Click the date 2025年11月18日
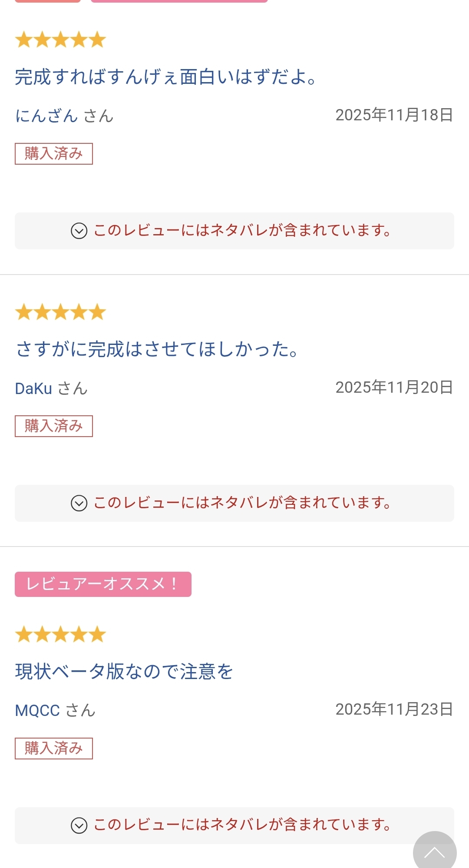Image resolution: width=469 pixels, height=868 pixels. pyautogui.click(x=394, y=115)
